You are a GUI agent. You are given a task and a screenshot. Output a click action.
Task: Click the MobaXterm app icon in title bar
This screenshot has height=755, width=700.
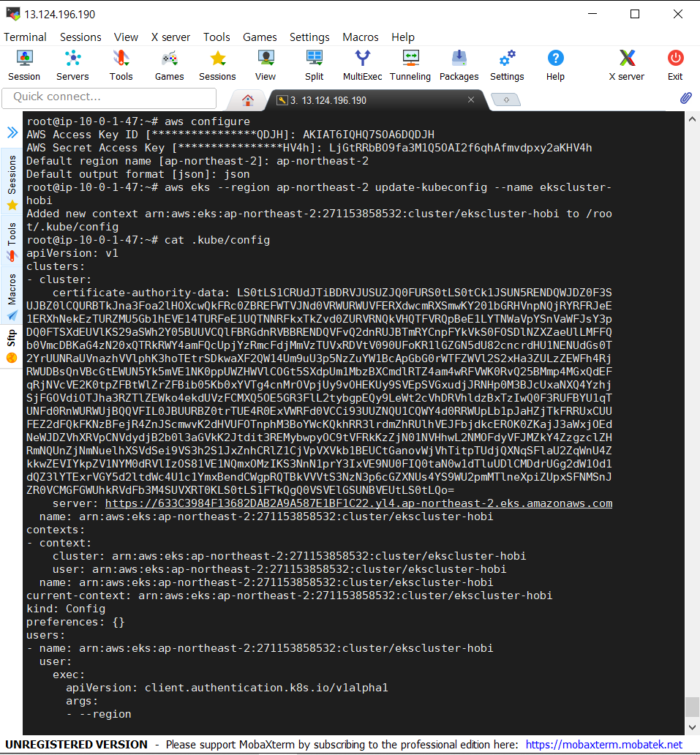13,14
